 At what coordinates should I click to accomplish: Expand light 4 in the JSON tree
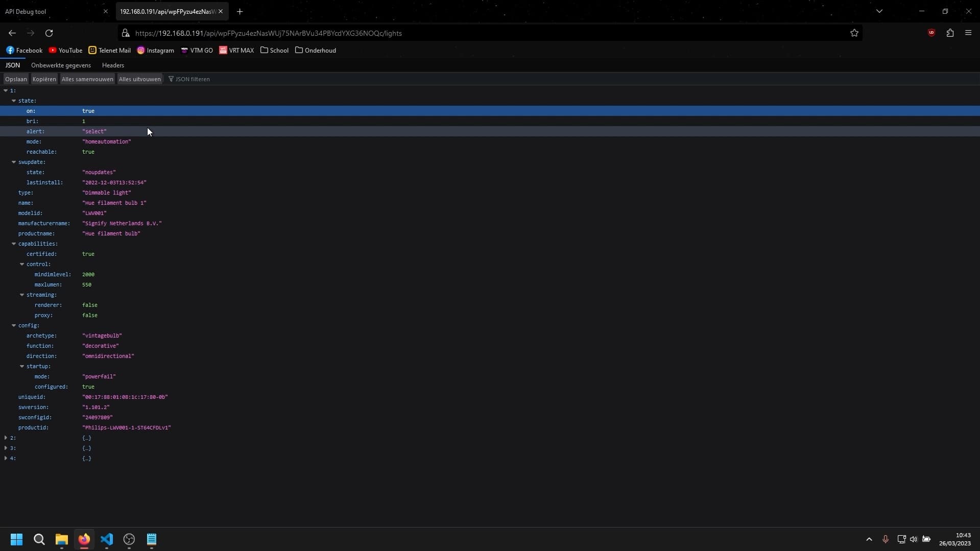tap(6, 459)
